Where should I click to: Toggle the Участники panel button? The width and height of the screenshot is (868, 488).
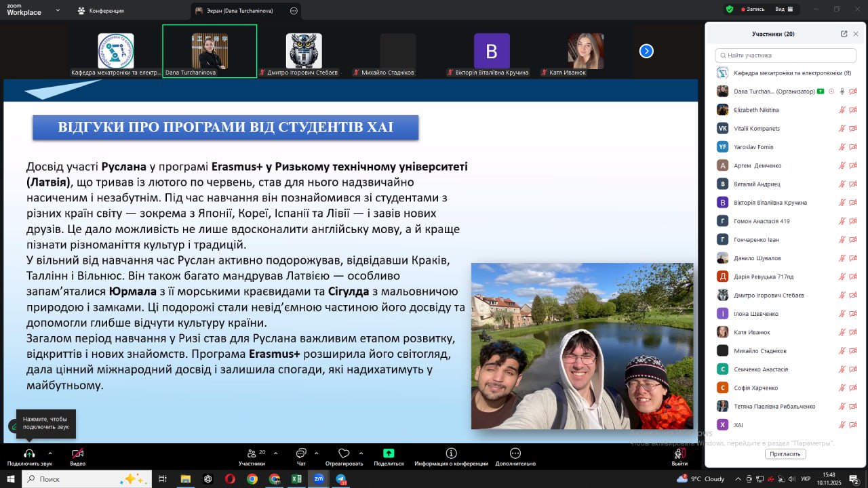pos(253,453)
